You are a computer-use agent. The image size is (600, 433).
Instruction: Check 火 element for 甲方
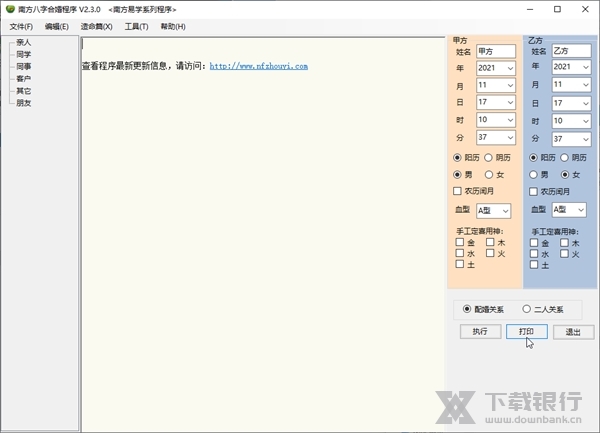490,253
